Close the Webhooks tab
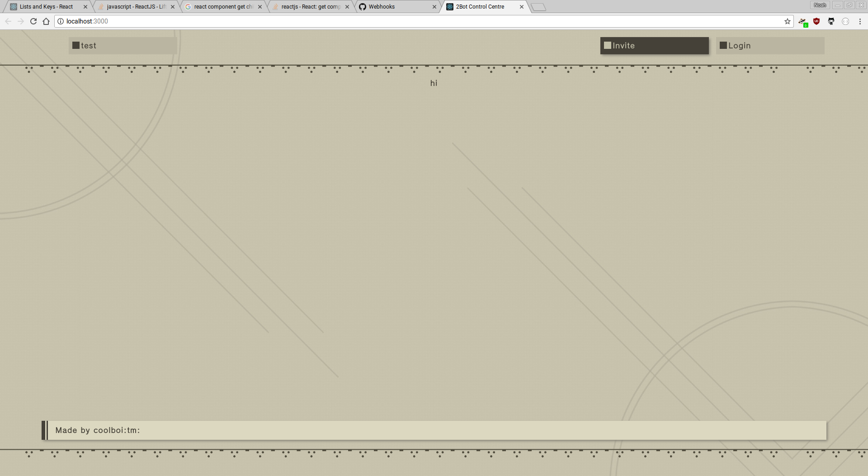The image size is (868, 476). coord(434,7)
